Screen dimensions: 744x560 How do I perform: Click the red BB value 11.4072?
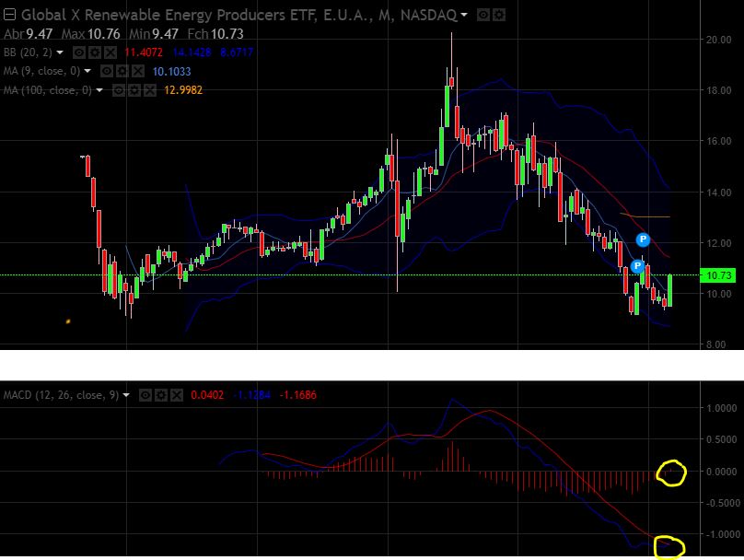tap(144, 52)
